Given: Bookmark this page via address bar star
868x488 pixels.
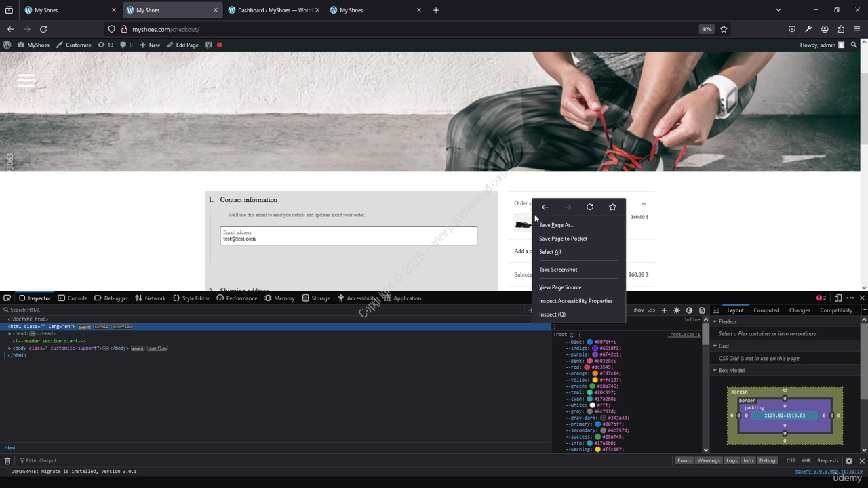Looking at the screenshot, I should 724,29.
